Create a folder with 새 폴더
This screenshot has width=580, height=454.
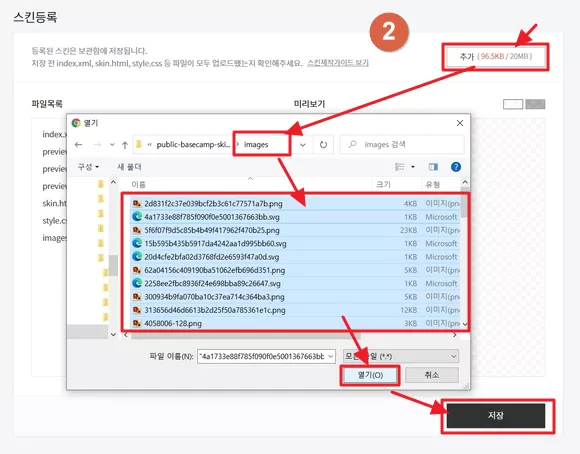tap(129, 167)
